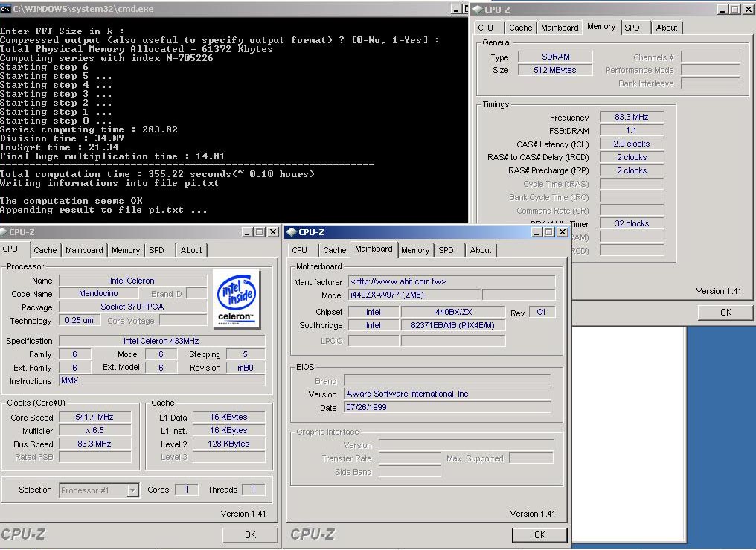Click the 83.3 MHz bus speed value
This screenshot has height=550, width=756.
point(94,444)
